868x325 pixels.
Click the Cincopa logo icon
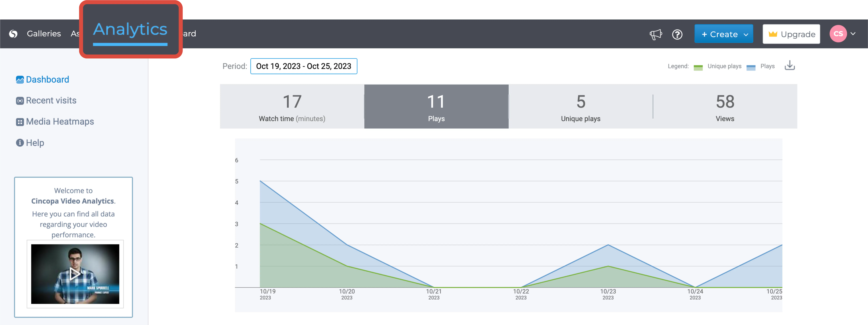point(13,34)
